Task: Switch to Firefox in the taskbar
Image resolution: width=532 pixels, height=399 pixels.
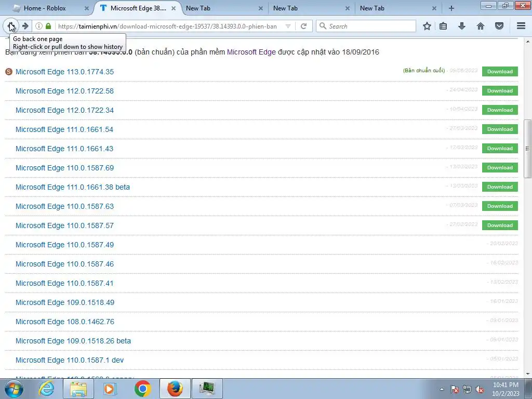Action: coord(175,389)
